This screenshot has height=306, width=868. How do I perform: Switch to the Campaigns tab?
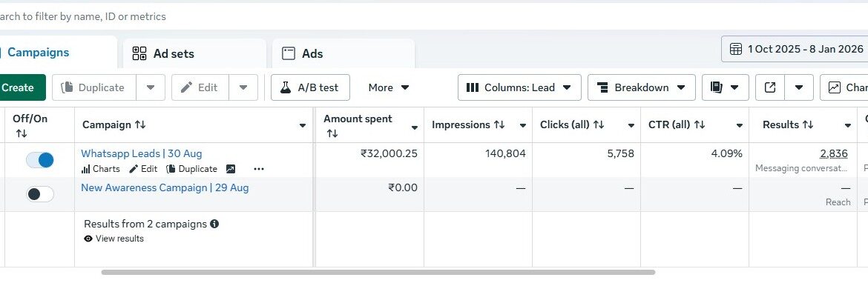point(38,53)
